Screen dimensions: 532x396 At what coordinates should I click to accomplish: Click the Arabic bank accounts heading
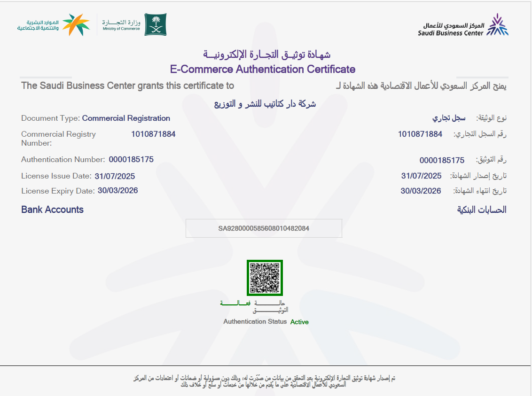pos(482,210)
